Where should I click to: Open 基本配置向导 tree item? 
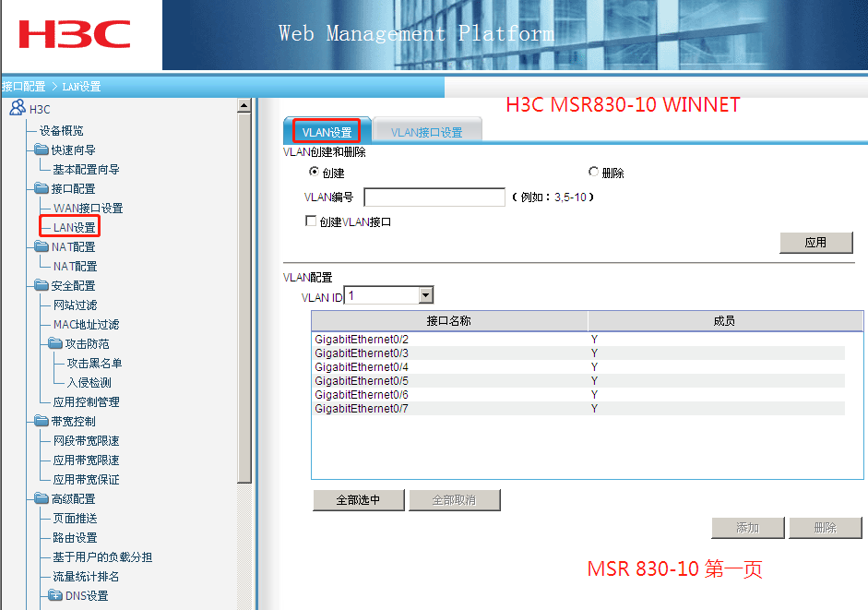tap(87, 170)
